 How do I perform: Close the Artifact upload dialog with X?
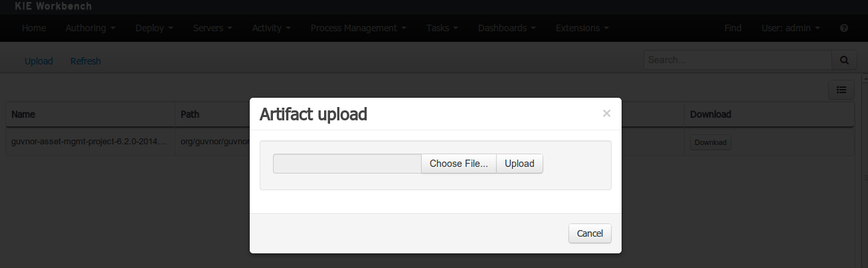606,114
